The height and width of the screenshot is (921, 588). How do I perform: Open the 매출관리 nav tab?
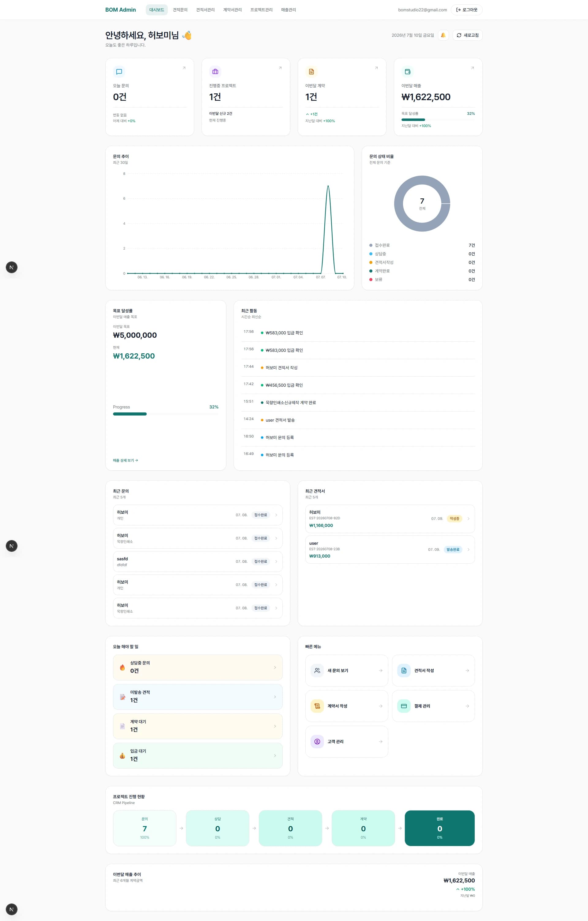click(x=288, y=10)
